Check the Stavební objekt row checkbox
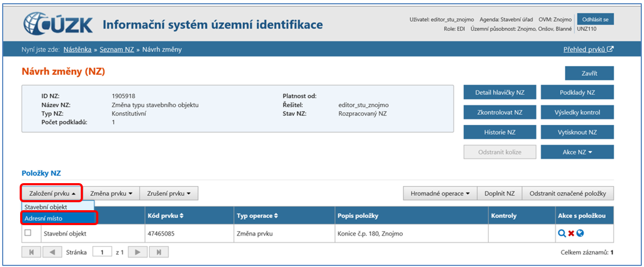644x267 pixels. point(28,232)
